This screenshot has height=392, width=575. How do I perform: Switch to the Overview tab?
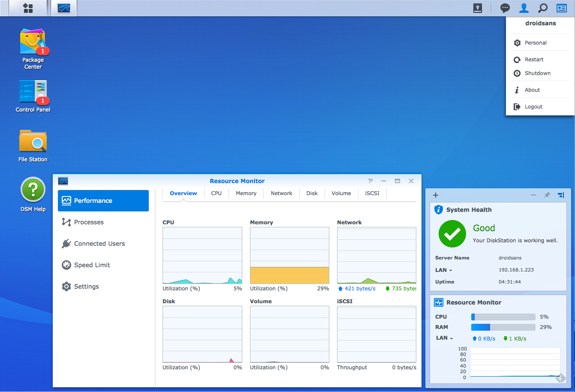(x=184, y=193)
